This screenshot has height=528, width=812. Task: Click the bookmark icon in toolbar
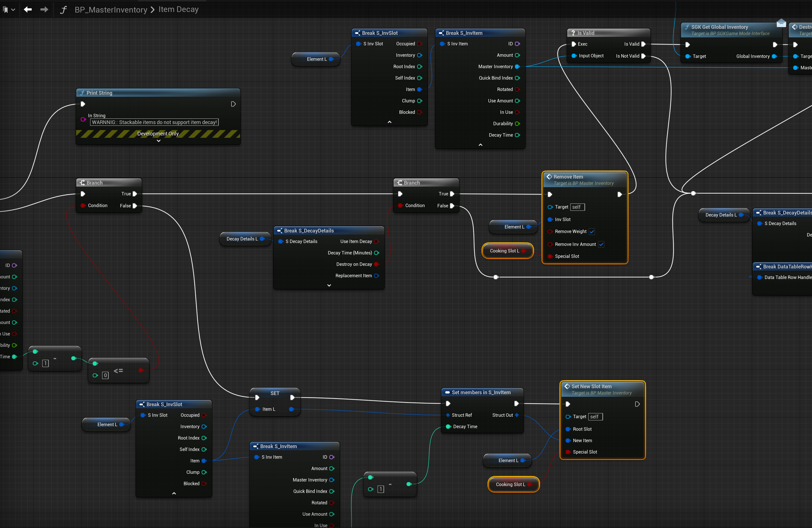pos(5,10)
